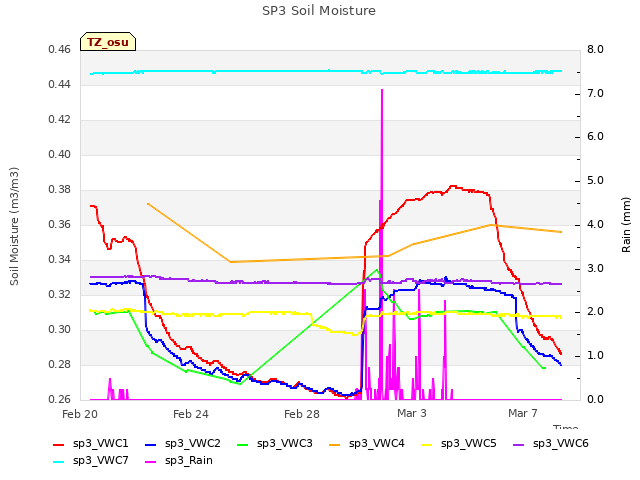Select the sp3_VWC4 legend label

[377, 444]
